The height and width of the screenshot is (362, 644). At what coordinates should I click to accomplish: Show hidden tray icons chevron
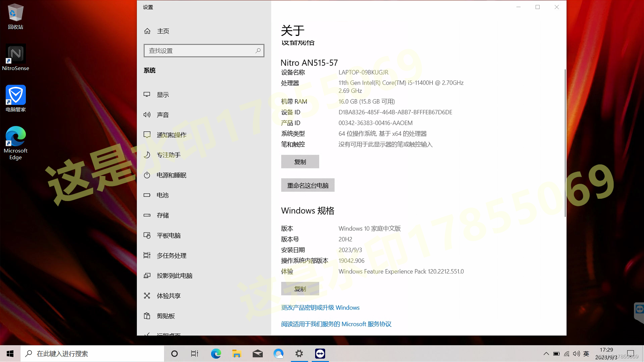pos(546,354)
